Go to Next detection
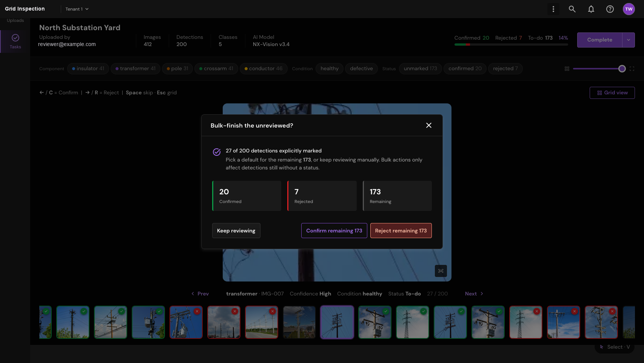 click(474, 294)
